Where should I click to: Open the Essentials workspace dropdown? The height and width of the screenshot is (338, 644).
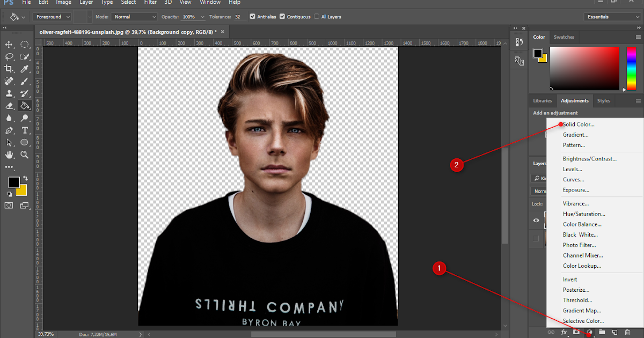point(612,17)
